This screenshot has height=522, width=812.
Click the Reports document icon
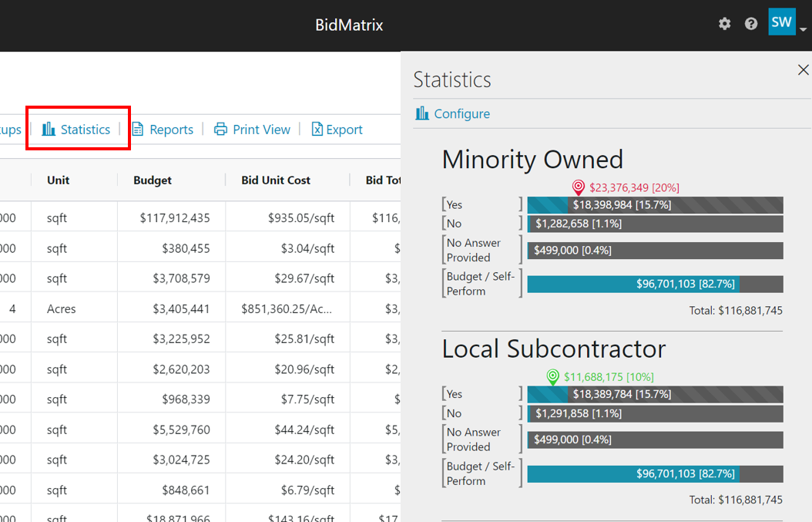point(139,129)
